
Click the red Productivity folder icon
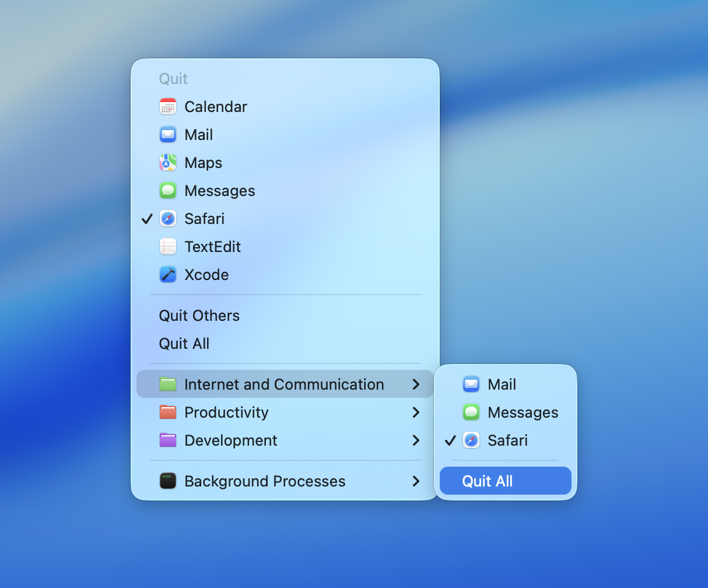pos(168,412)
